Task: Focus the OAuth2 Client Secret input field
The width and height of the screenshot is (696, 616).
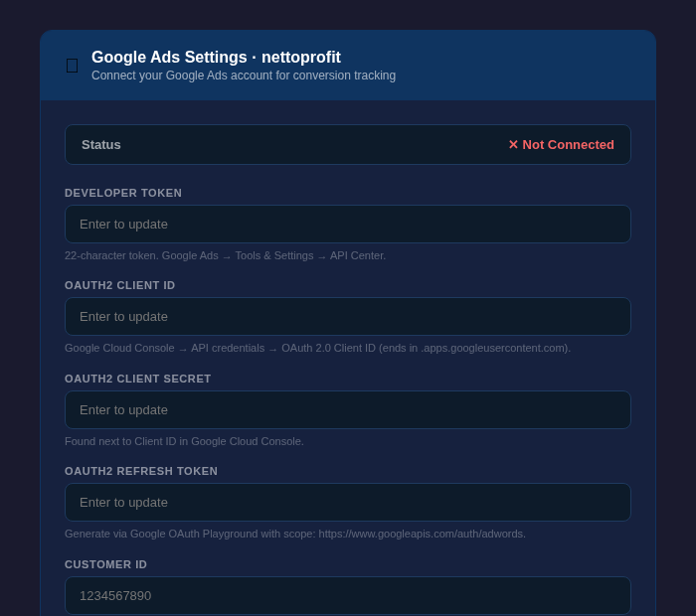Action: click(x=348, y=409)
